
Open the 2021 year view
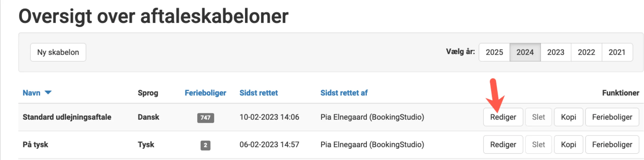click(x=617, y=52)
